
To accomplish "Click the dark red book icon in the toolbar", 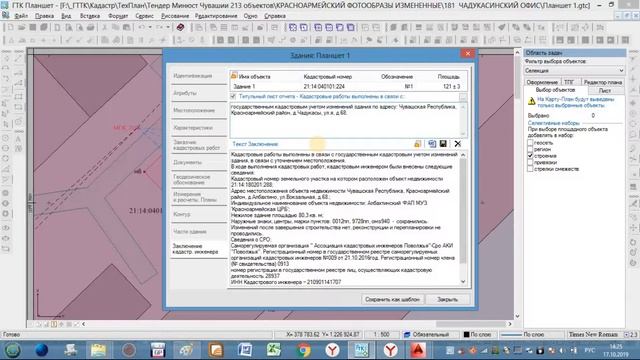I will click(180, 27).
